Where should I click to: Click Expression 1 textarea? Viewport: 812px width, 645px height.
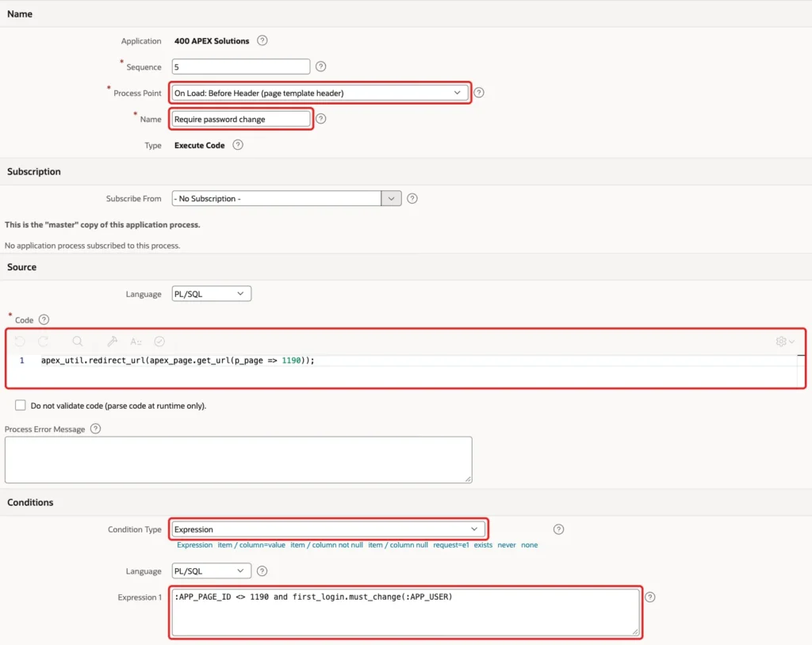coord(405,612)
